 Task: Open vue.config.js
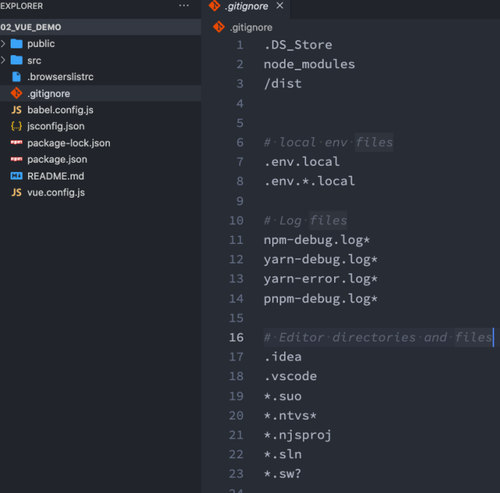pos(56,193)
